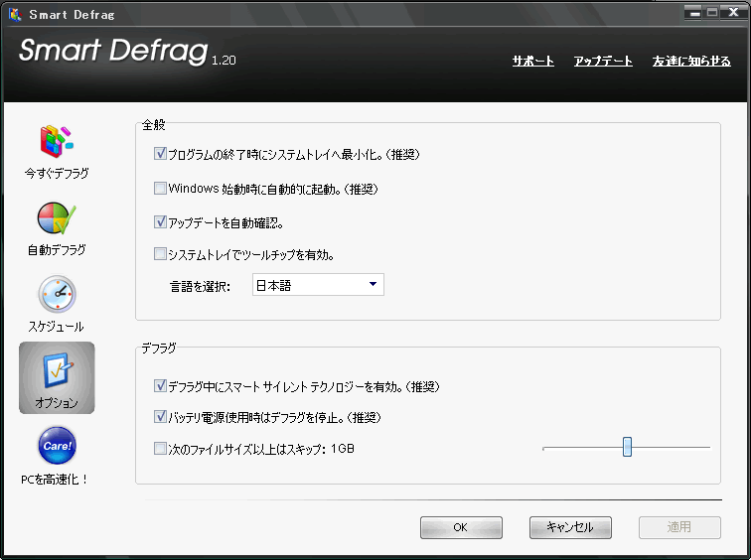This screenshot has height=560, width=751.
Task: Enable システムトレイでツールチップを有効 checkbox
Action: (160, 253)
